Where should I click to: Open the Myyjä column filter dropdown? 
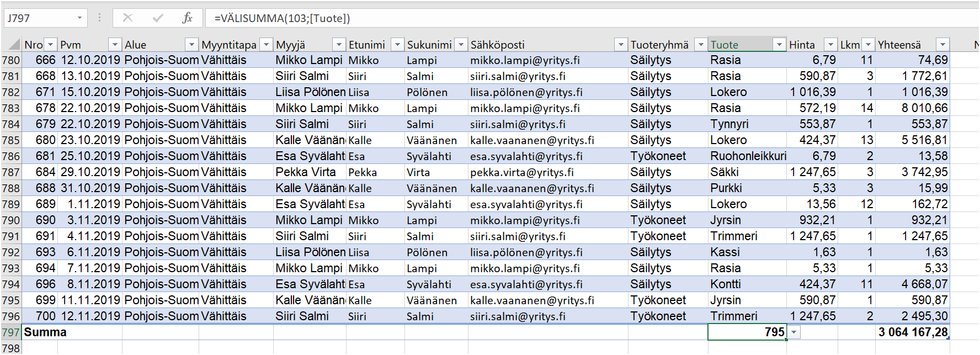[x=339, y=45]
